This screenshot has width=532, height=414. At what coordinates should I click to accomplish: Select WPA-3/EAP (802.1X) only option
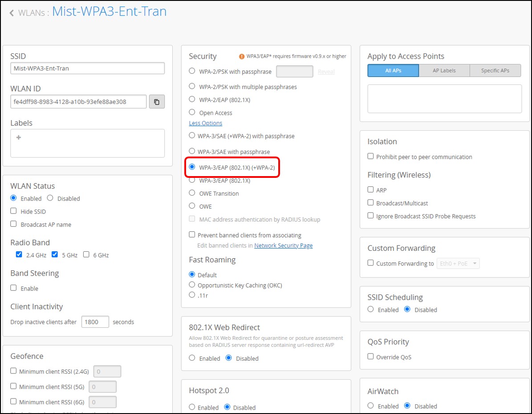pos(192,180)
